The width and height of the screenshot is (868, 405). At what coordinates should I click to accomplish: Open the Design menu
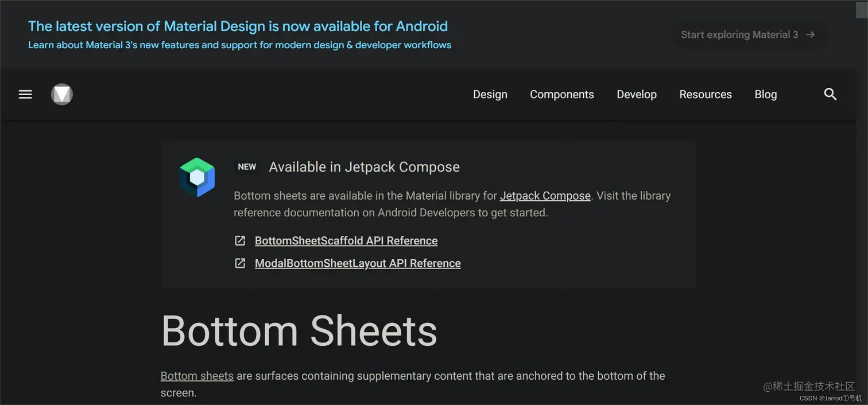tap(490, 95)
